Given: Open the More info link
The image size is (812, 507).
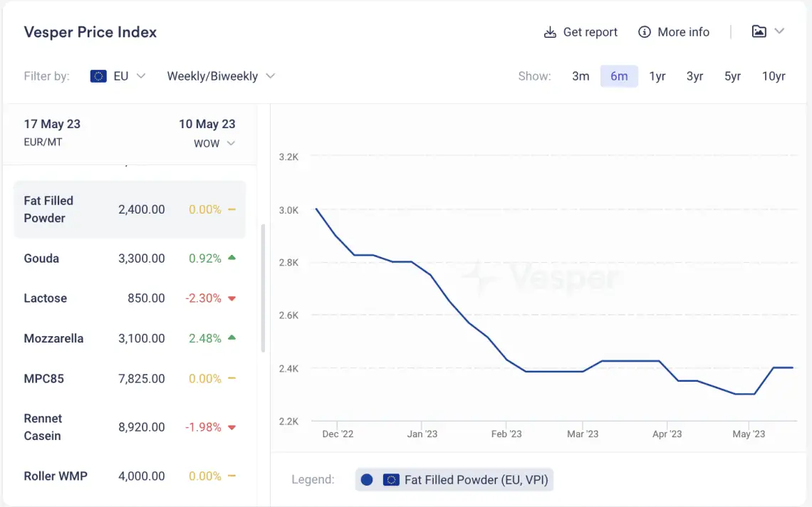Looking at the screenshot, I should point(674,32).
